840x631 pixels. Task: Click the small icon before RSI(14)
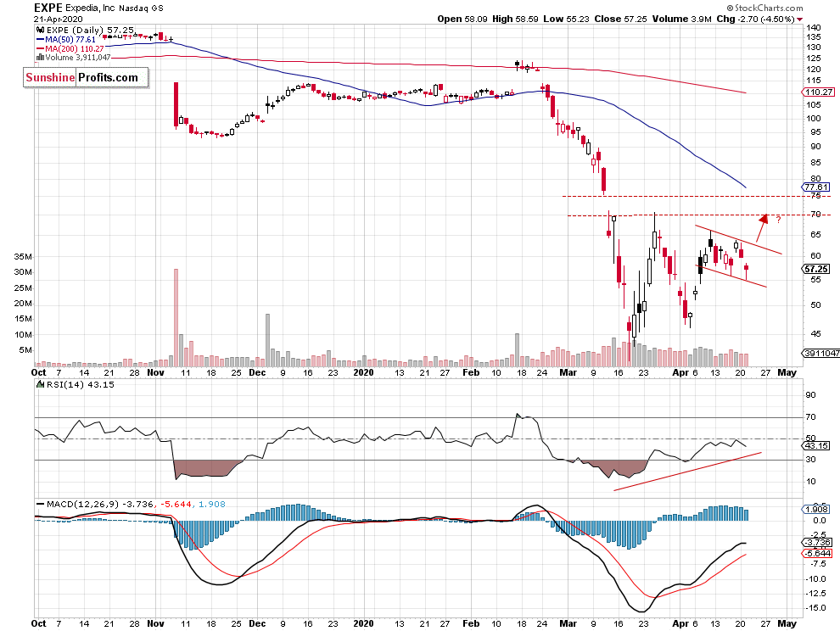tap(40, 384)
